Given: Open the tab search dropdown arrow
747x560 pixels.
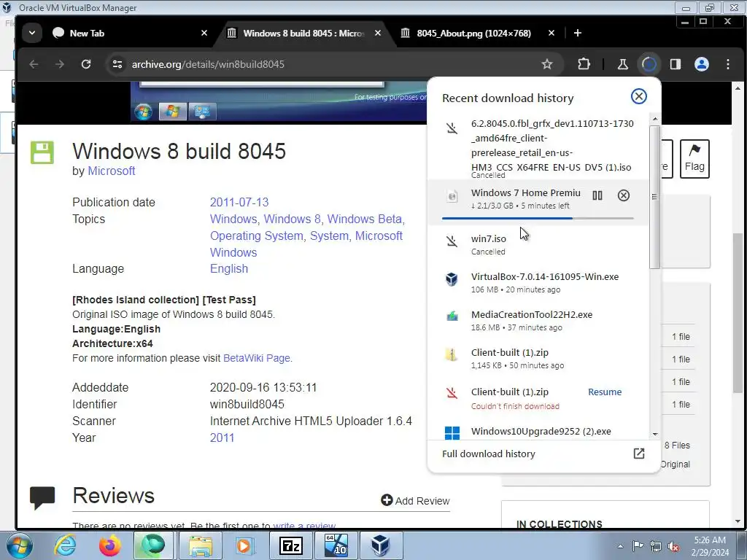Looking at the screenshot, I should point(32,33).
